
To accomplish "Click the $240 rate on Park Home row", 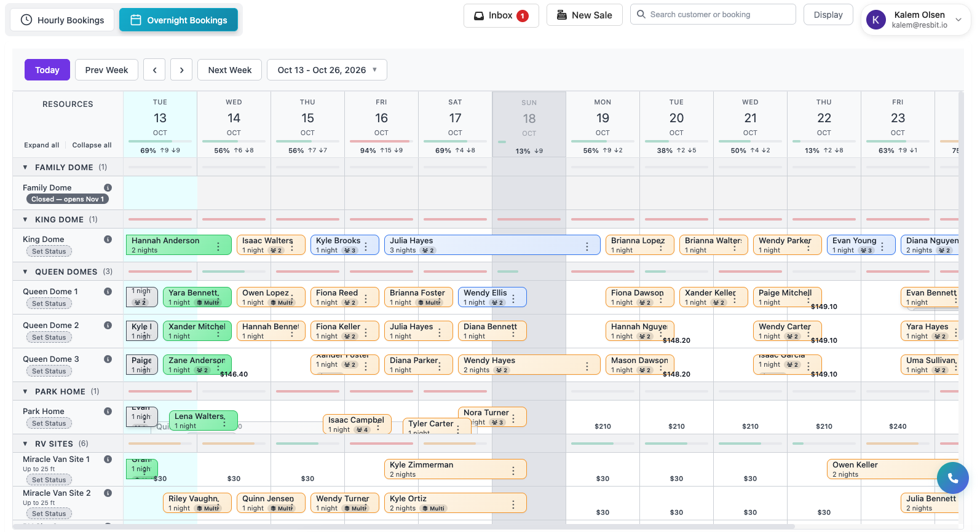I will point(898,426).
